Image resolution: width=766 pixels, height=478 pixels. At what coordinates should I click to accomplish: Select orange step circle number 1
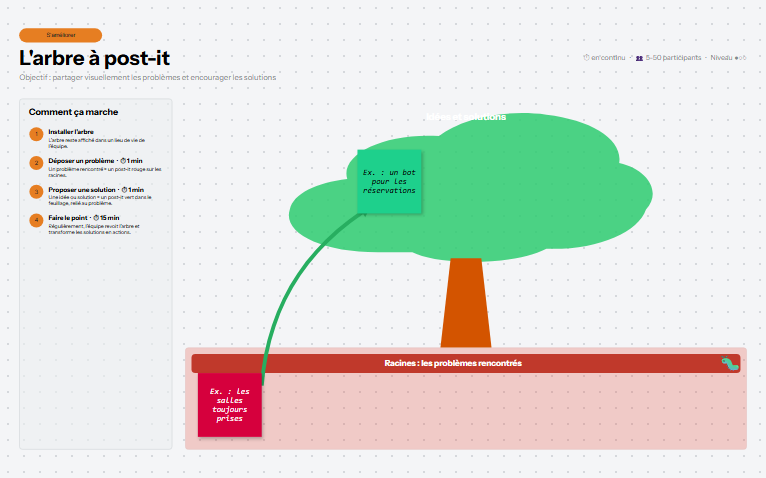36,134
